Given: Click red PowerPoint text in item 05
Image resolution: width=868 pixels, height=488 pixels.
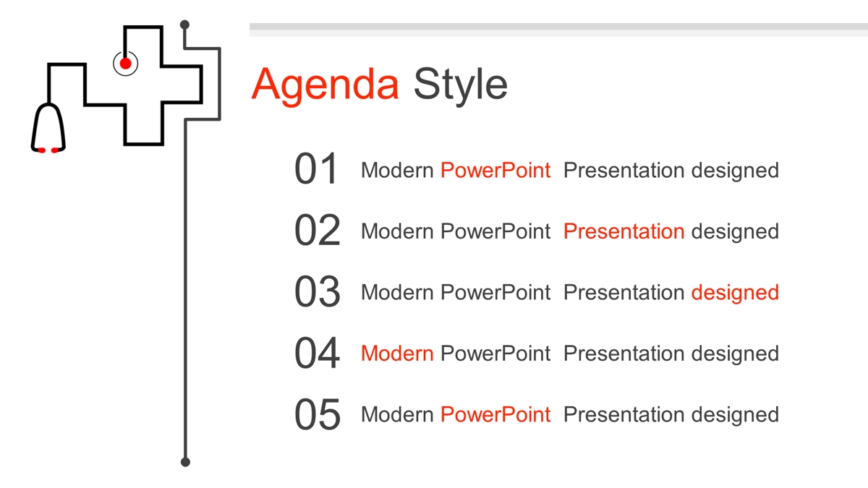Looking at the screenshot, I should [495, 414].
